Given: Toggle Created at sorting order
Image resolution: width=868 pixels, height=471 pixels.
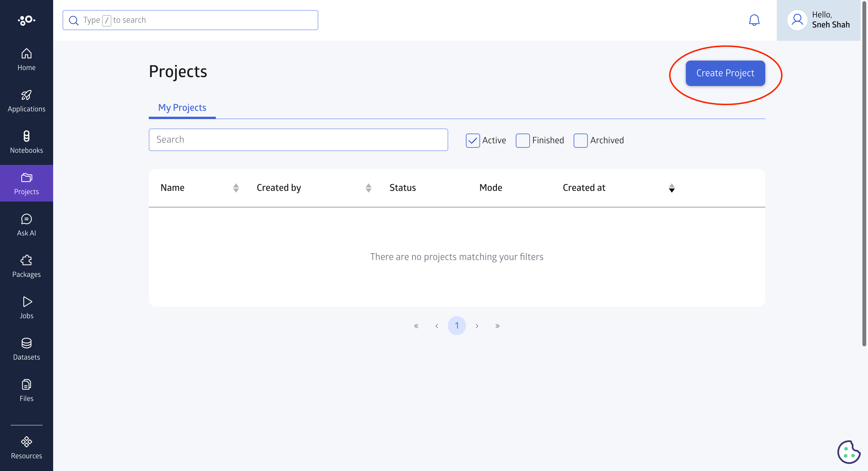Looking at the screenshot, I should [672, 188].
